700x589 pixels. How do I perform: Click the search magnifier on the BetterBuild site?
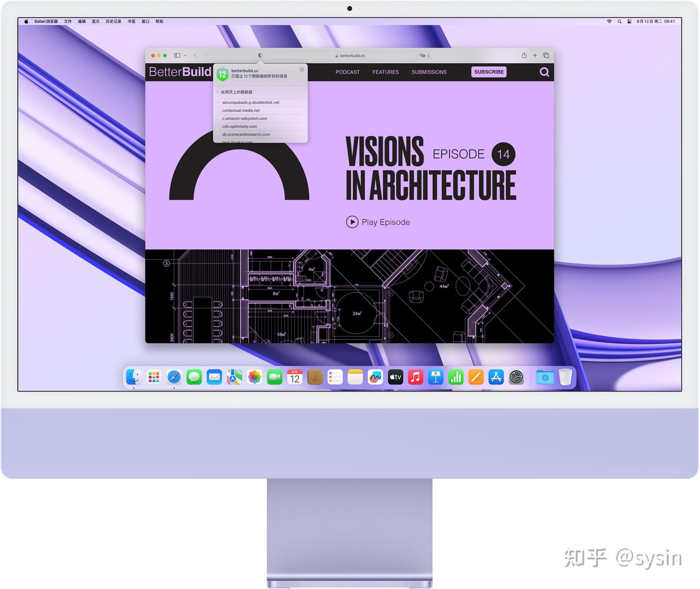coord(544,72)
